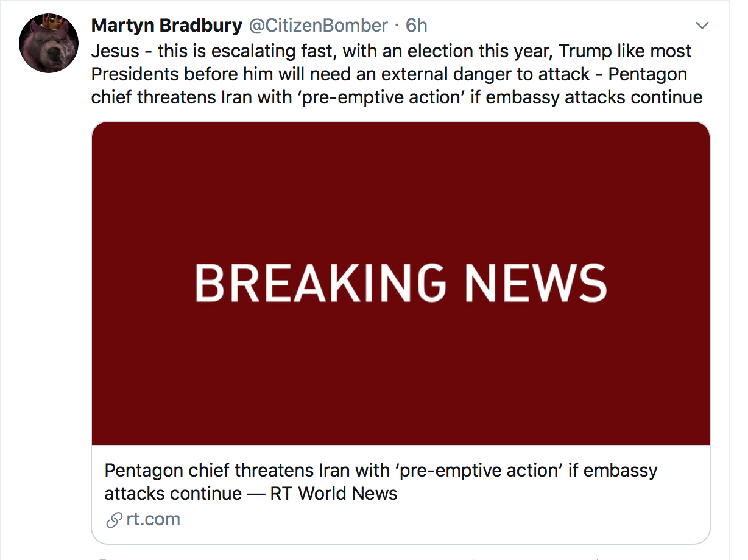Click "RT World News" in the card title
748x560 pixels.
(334, 493)
